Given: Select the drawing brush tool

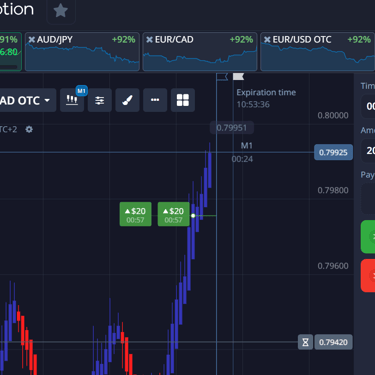Looking at the screenshot, I should pos(127,100).
